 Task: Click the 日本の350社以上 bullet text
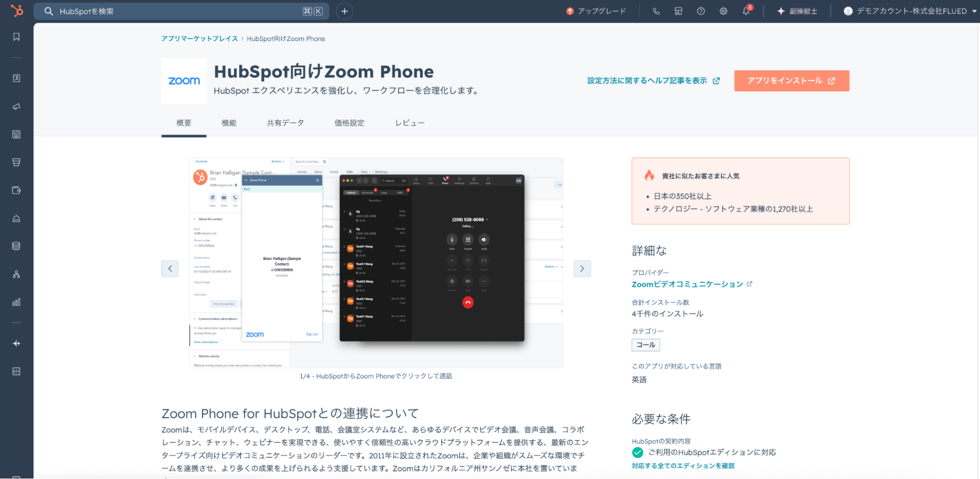(682, 196)
